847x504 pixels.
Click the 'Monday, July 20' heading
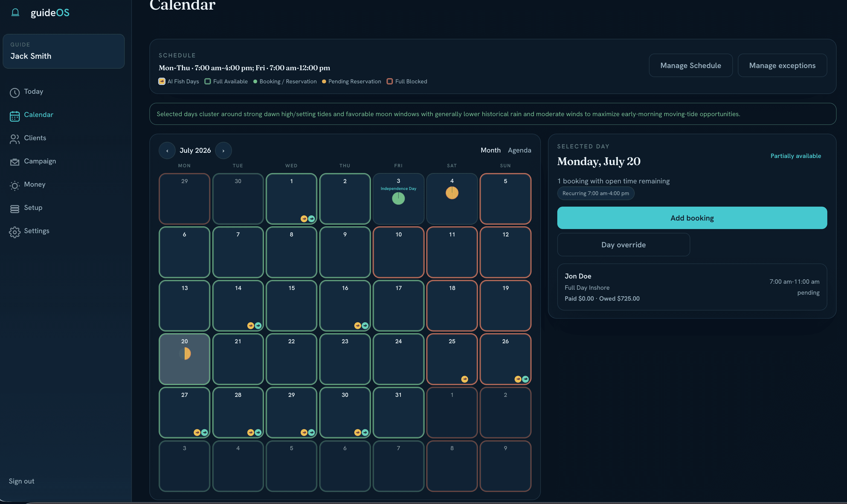(x=599, y=161)
